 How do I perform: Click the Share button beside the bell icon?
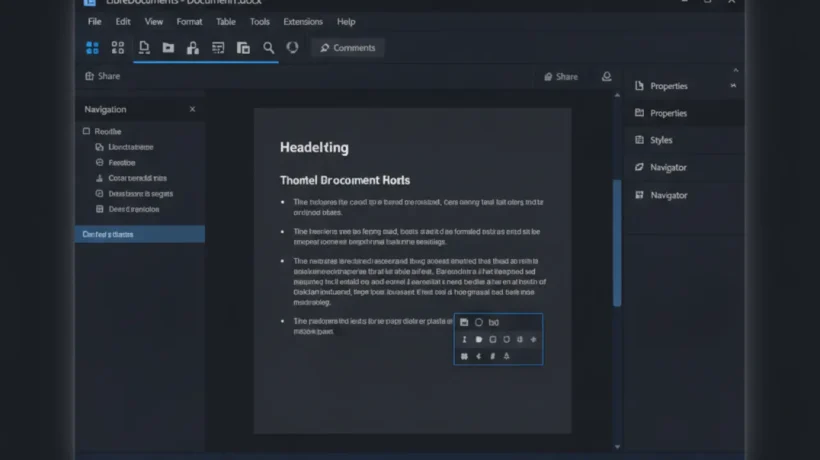pos(561,77)
